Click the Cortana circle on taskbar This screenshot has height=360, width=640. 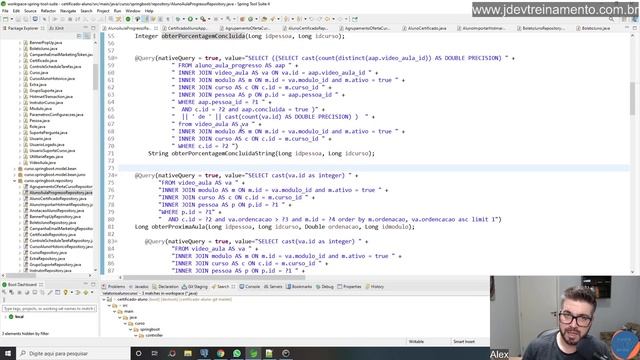138,353
